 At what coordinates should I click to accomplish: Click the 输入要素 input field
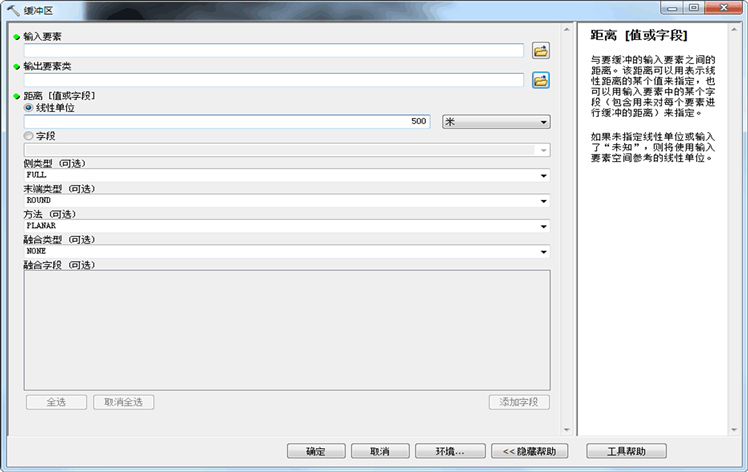274,51
